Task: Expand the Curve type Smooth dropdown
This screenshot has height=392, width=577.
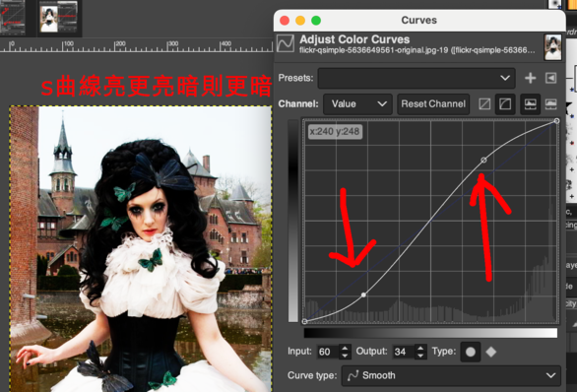Action: (451, 375)
